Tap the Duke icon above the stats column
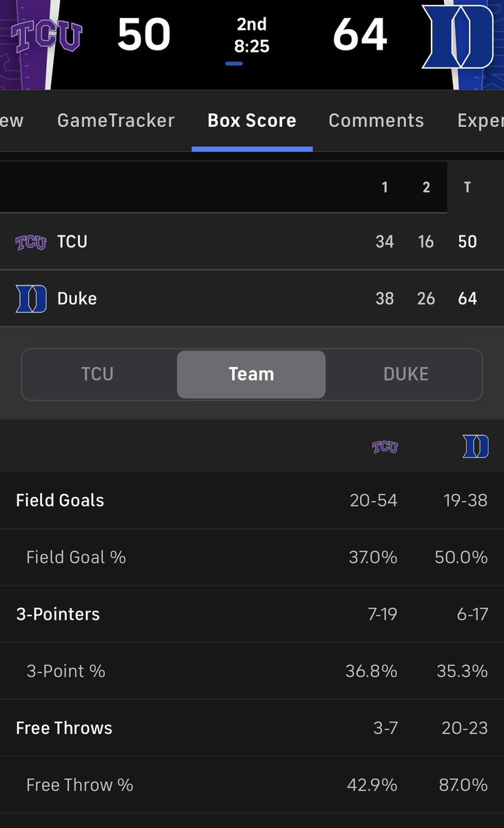 coord(476,447)
